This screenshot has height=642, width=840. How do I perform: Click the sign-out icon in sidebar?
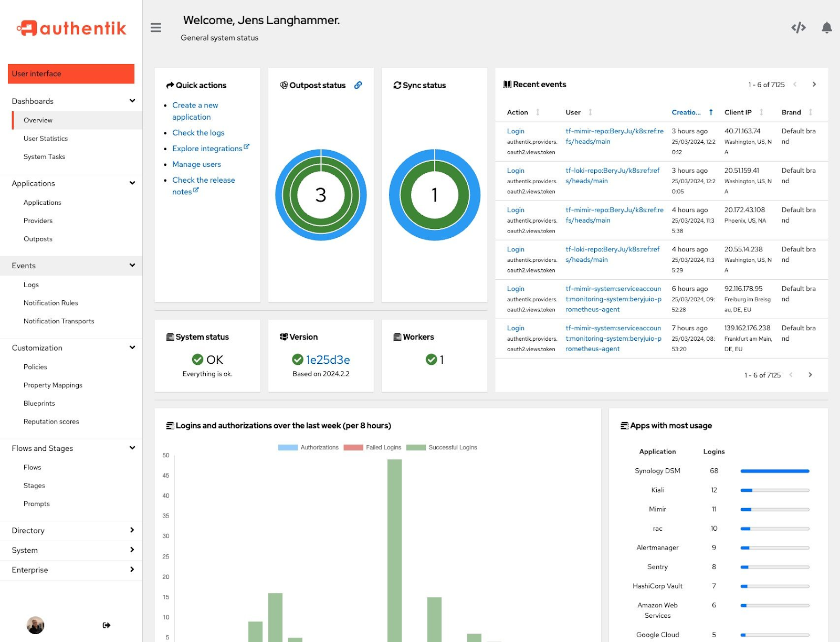click(x=107, y=625)
